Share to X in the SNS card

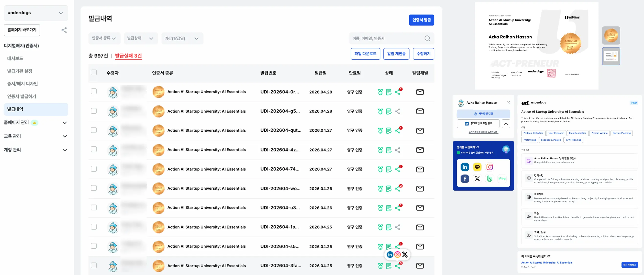[477, 179]
